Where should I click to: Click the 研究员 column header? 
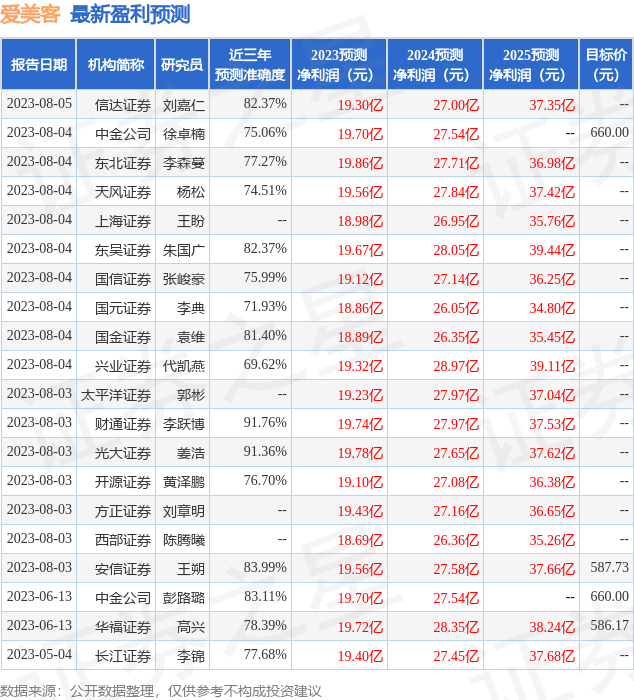pyautogui.click(x=182, y=64)
